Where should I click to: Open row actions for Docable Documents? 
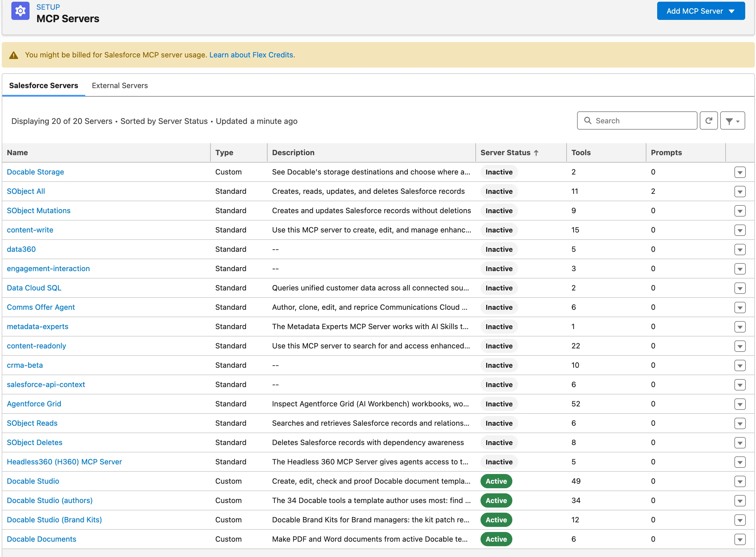[x=740, y=539]
